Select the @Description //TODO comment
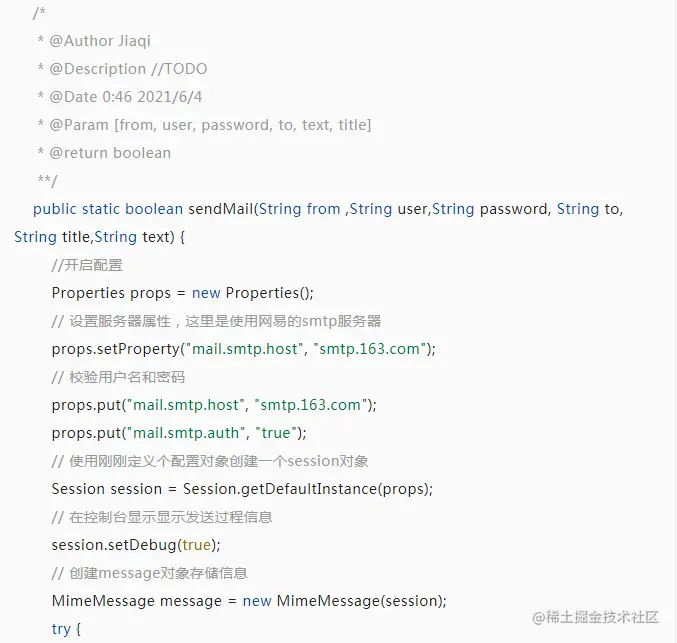 click(123, 69)
